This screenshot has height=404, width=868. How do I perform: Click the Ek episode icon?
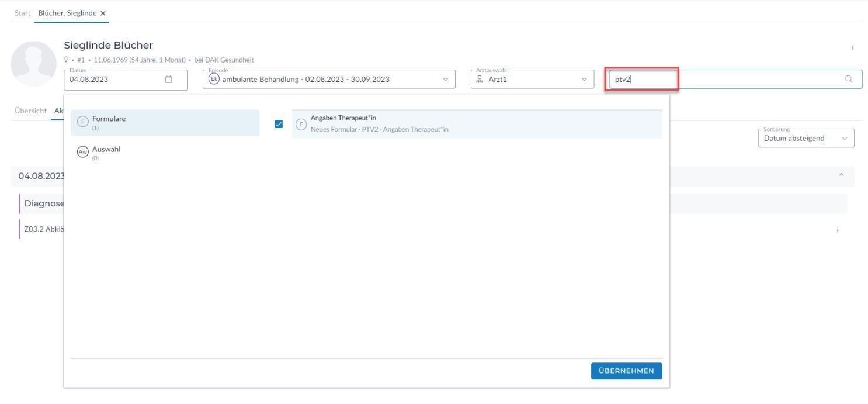pos(214,80)
